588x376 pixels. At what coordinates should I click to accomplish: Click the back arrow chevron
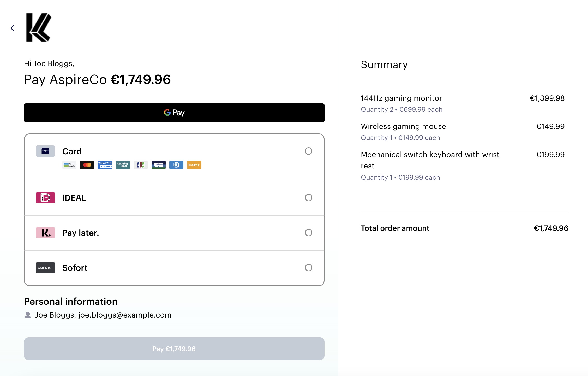point(12,28)
